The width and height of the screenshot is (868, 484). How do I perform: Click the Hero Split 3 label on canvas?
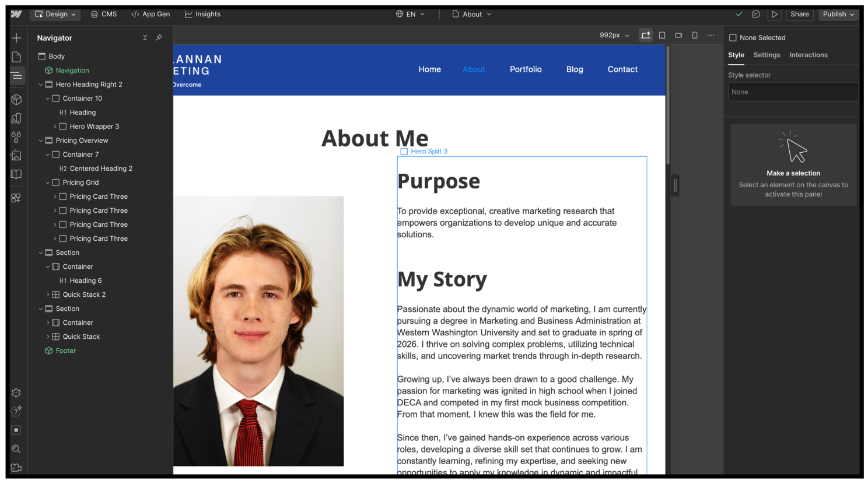pyautogui.click(x=424, y=151)
